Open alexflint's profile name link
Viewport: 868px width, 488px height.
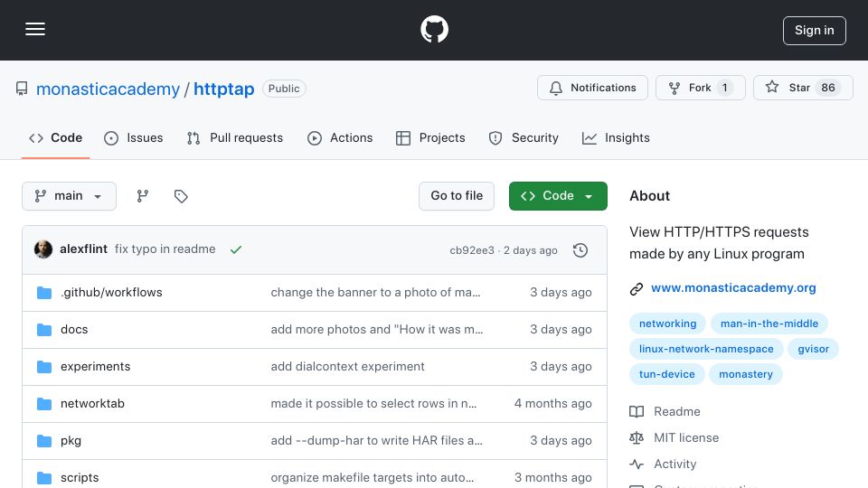83,249
